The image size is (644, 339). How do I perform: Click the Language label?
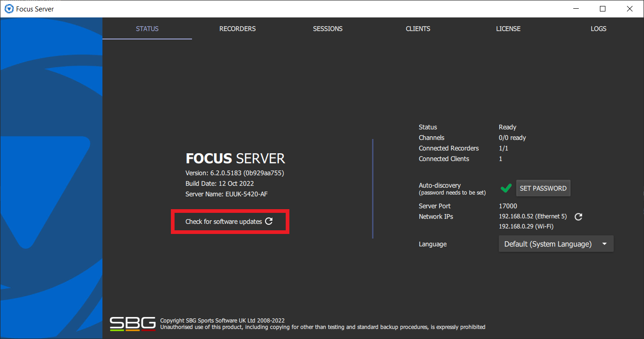coord(433,244)
